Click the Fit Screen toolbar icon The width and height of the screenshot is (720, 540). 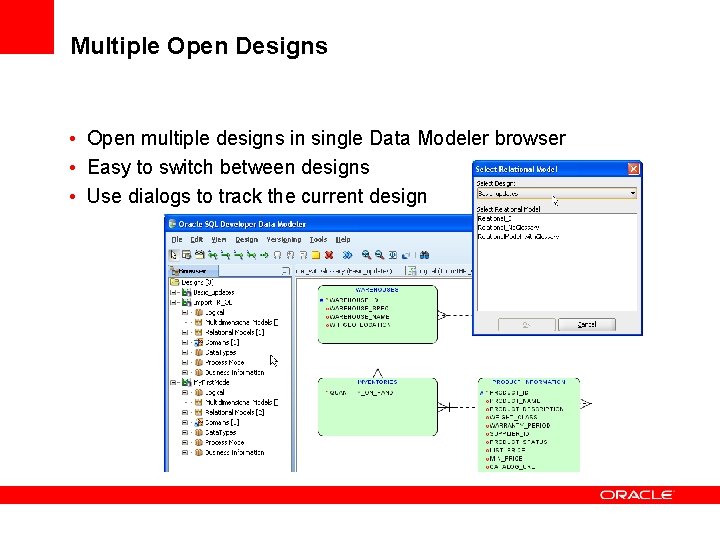coord(393,255)
